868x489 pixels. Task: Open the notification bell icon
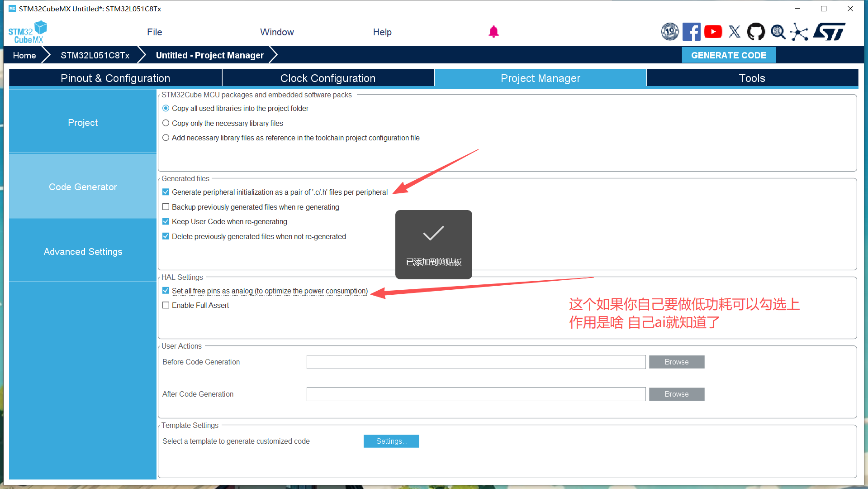[x=493, y=32]
